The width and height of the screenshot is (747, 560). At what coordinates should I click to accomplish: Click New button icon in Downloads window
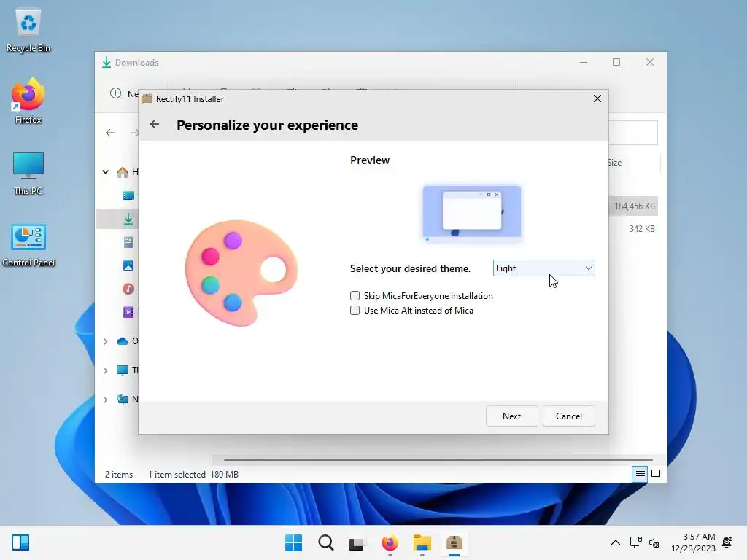[x=116, y=93]
